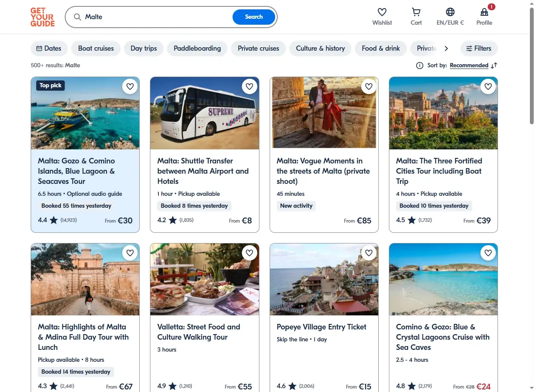This screenshot has width=535, height=392.
Task: Open Popeye Village Entry Ticket title
Action: [x=322, y=327]
